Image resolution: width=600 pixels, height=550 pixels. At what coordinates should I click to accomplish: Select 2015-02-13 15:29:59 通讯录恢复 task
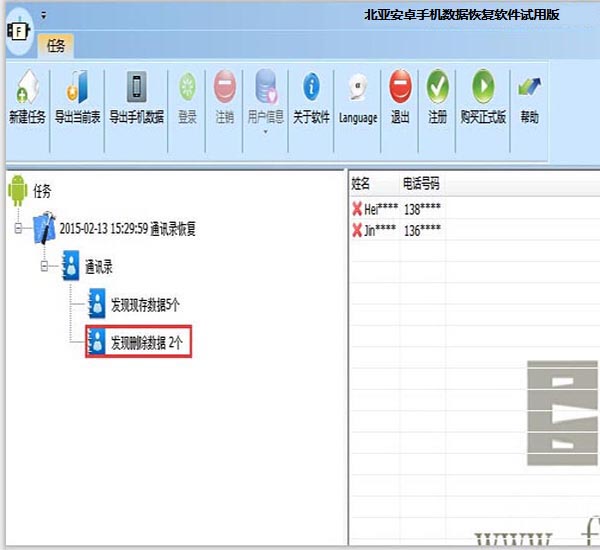[x=127, y=229]
